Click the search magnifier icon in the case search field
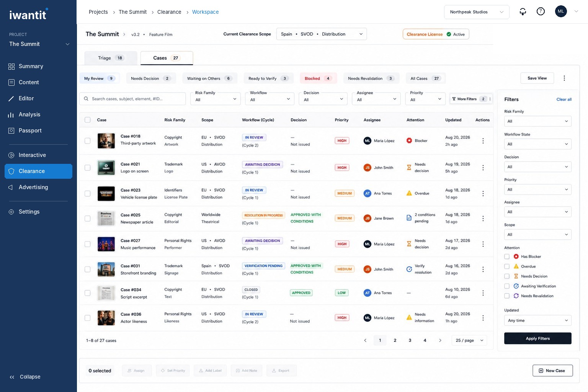This screenshot has width=588, height=392. 86,99
